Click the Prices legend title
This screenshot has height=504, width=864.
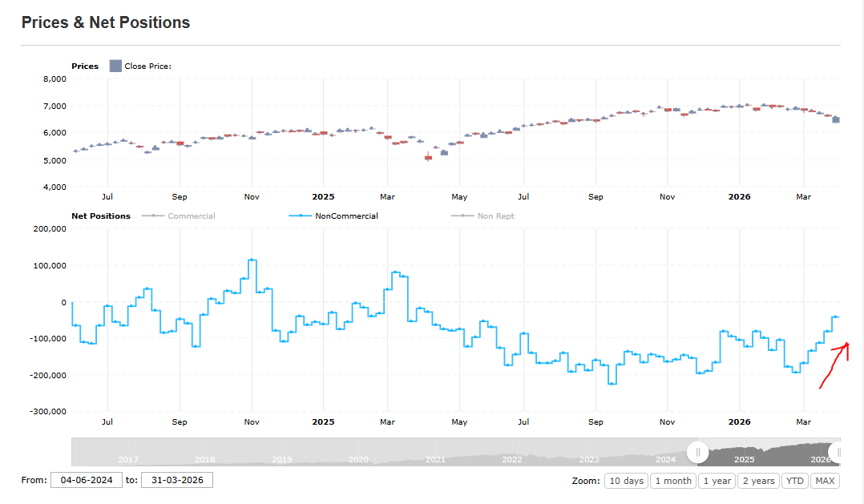(x=85, y=66)
